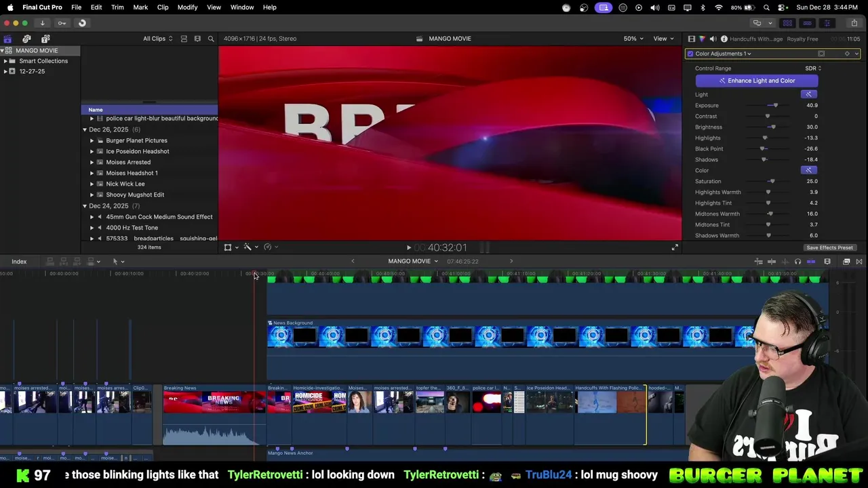
Task: Open the keyword editor key button
Action: pyautogui.click(x=62, y=23)
